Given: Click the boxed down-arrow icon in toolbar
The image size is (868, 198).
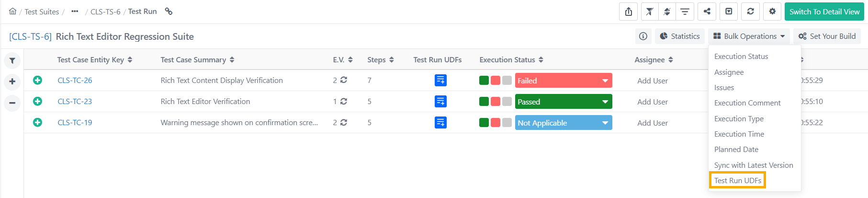Looking at the screenshot, I should tap(729, 12).
